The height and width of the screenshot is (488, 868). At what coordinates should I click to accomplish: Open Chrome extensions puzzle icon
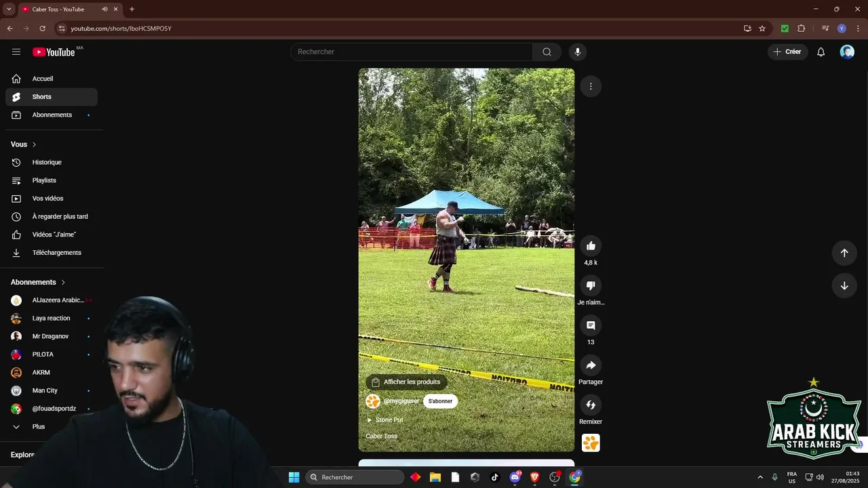tap(801, 28)
